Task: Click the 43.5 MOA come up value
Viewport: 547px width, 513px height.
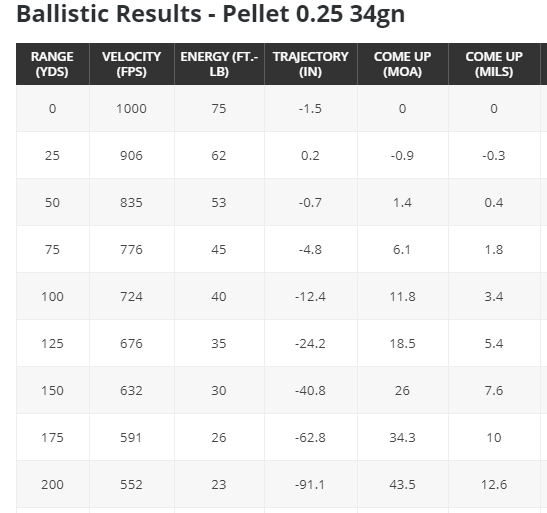Action: 402,484
